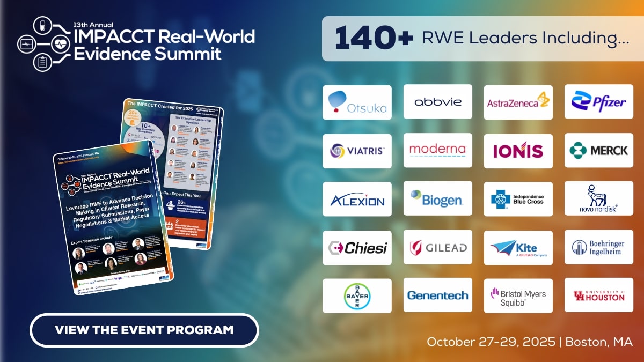Select the Bristol Myers Squibb logo

point(518,295)
